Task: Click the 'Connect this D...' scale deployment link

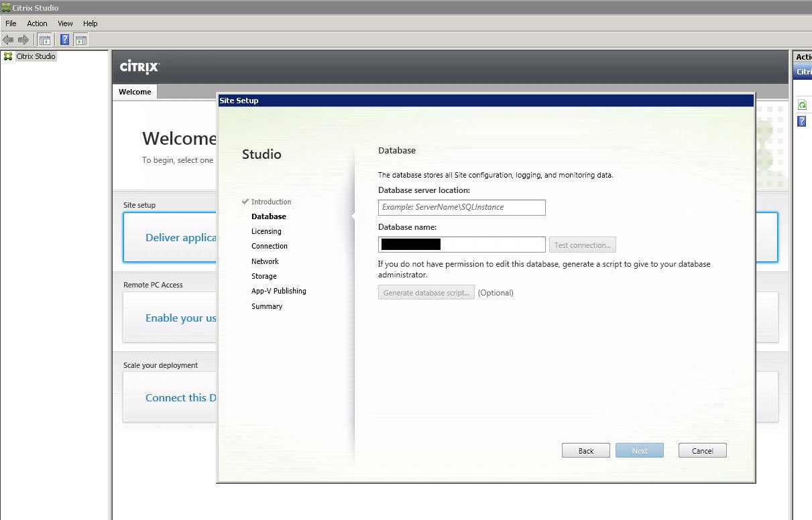Action: pyautogui.click(x=180, y=397)
